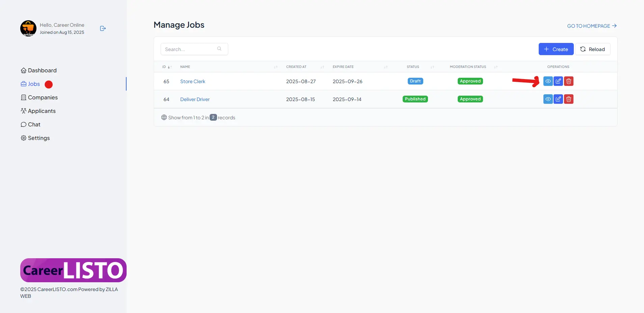Edit the Store Clerk job using pencil icon
The image size is (644, 313).
[x=558, y=81]
